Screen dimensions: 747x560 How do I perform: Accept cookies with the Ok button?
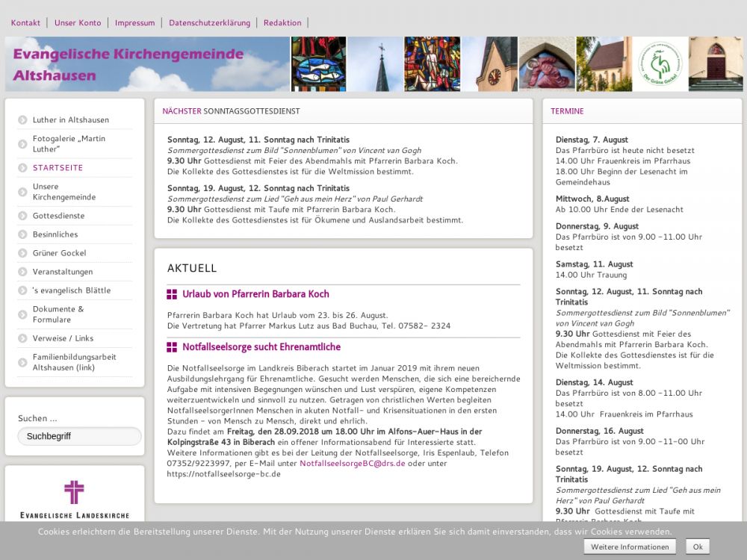(697, 547)
